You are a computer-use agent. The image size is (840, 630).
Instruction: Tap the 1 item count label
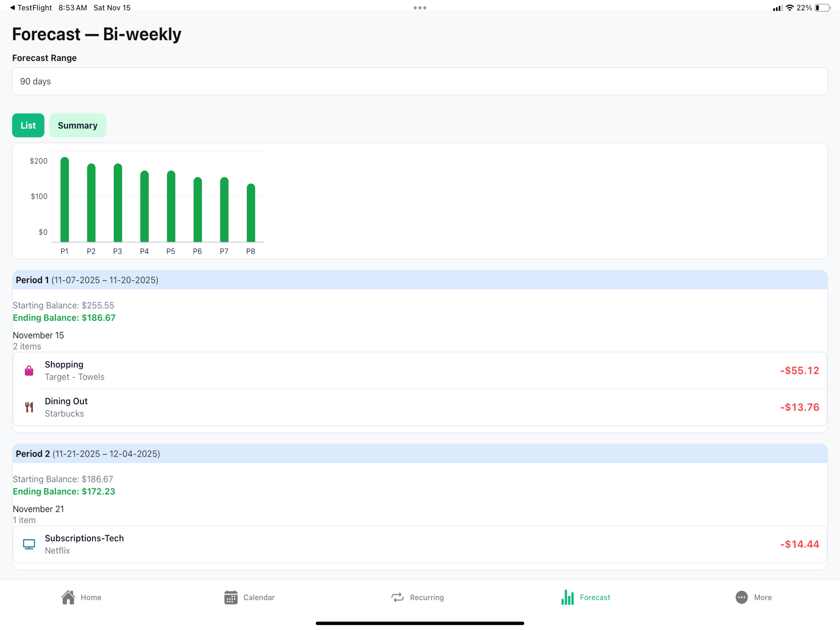(x=24, y=520)
